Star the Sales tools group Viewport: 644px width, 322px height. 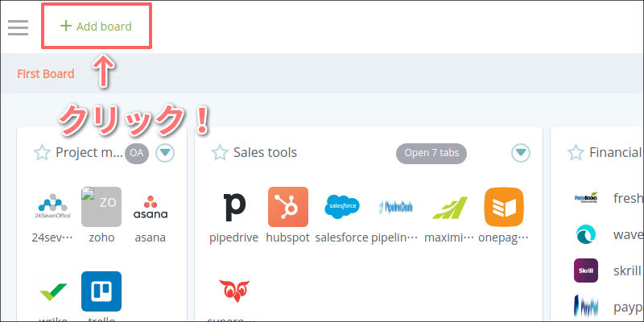(x=219, y=152)
